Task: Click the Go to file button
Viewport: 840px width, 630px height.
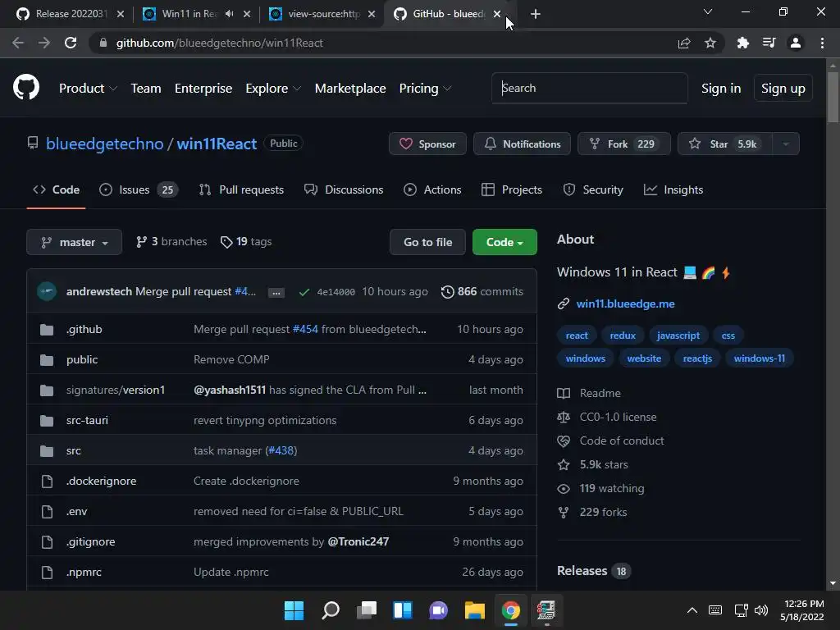Action: (x=427, y=242)
